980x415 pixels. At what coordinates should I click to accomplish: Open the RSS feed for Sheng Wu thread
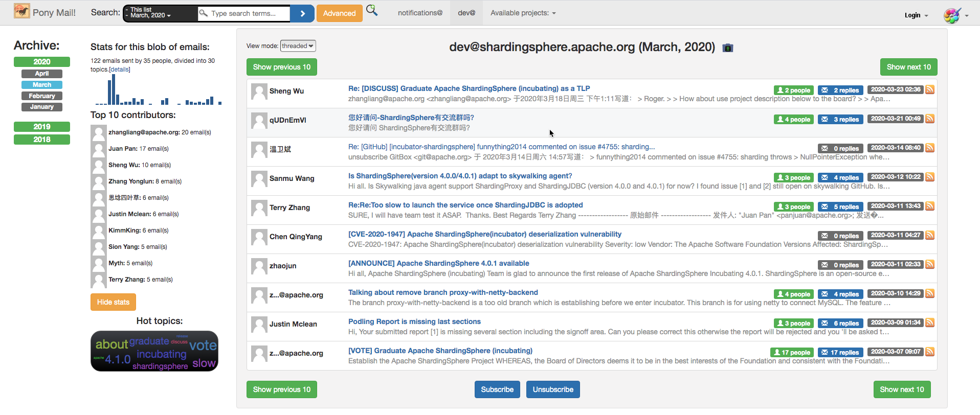click(930, 89)
